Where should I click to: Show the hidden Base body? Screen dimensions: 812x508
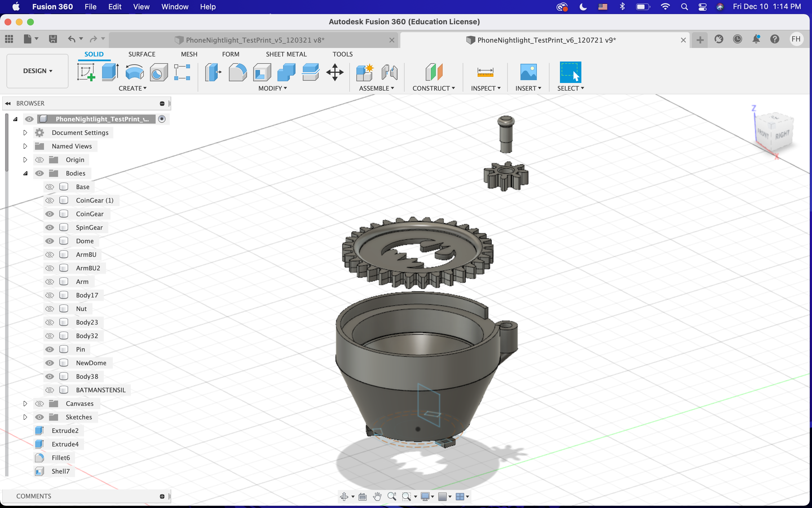[50, 187]
